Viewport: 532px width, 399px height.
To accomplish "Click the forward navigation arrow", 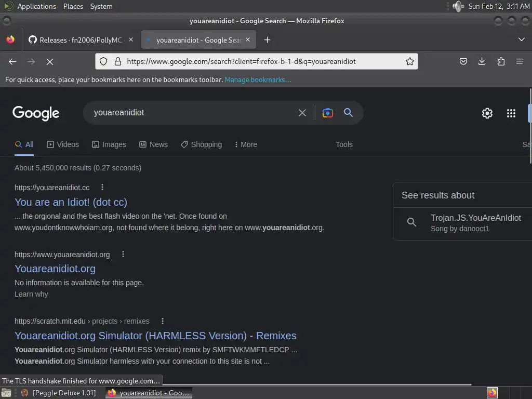I will tap(31, 62).
